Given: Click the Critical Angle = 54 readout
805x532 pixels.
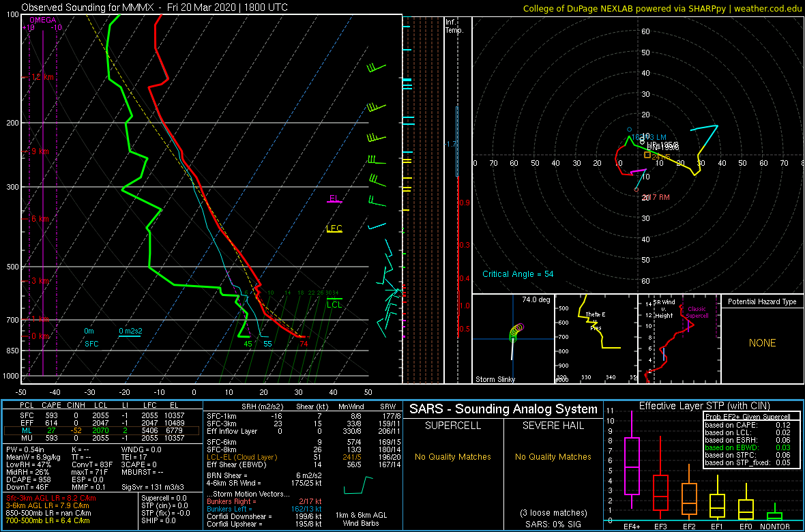Looking at the screenshot, I should tap(518, 274).
